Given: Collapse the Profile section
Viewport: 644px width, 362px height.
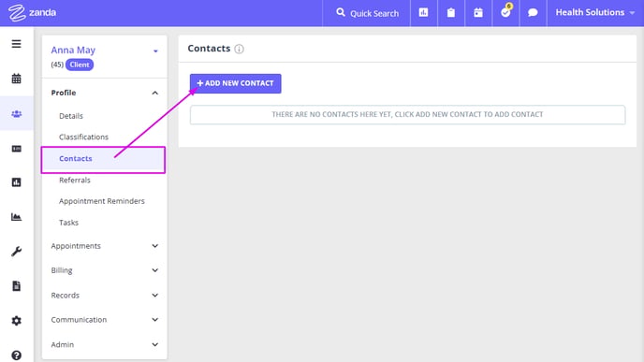Looking at the screenshot, I should [104, 93].
